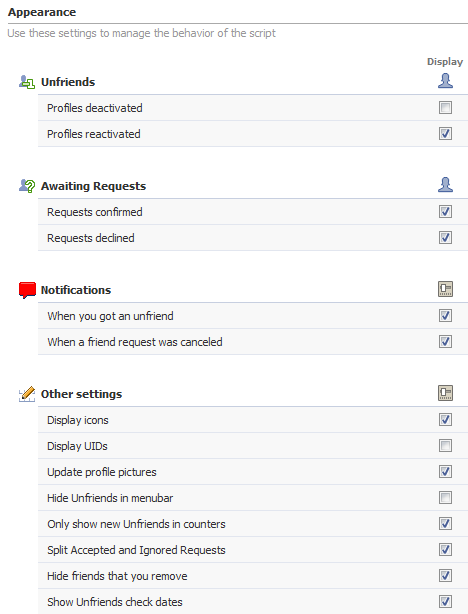Uncheck Profiles reactivated
The height and width of the screenshot is (614, 468).
445,134
